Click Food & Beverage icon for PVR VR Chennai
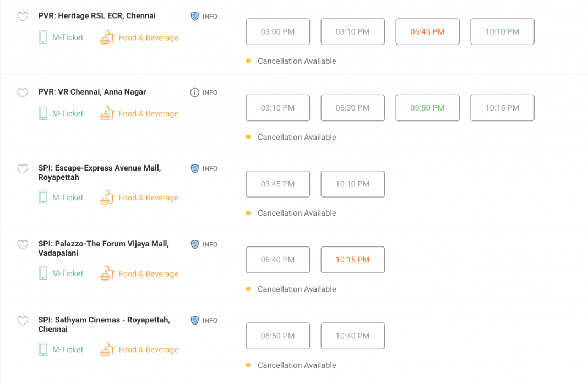 [x=107, y=114]
